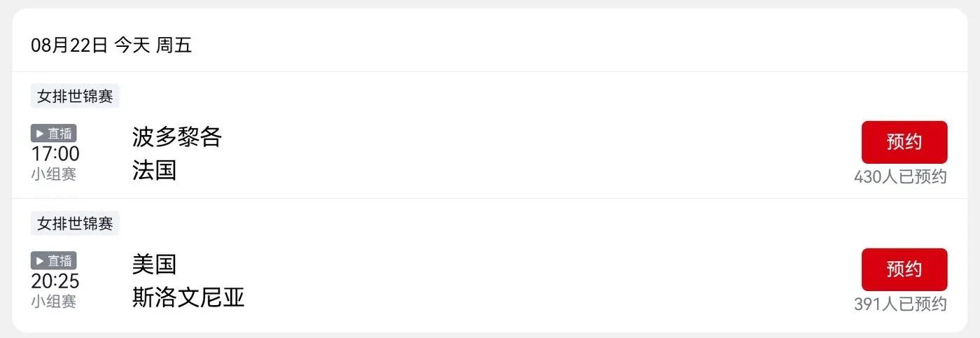Click the 17:00 match time
Viewport: 980px width, 338px height.
click(55, 154)
